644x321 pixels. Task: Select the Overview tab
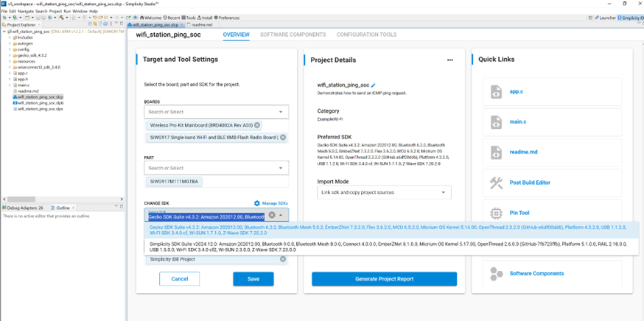pyautogui.click(x=237, y=35)
